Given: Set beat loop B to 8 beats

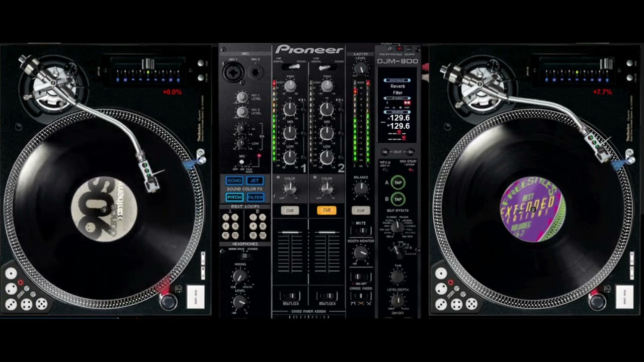Looking at the screenshot, I should tap(262, 226).
